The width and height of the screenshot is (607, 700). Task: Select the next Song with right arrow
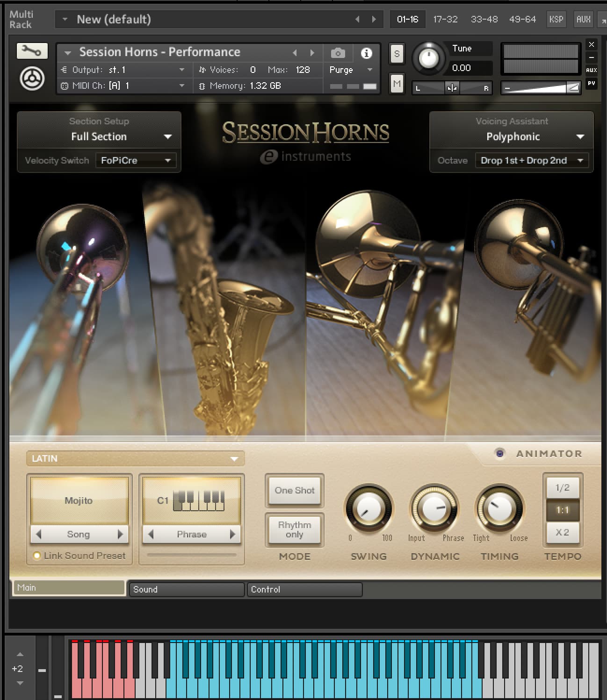coord(120,534)
